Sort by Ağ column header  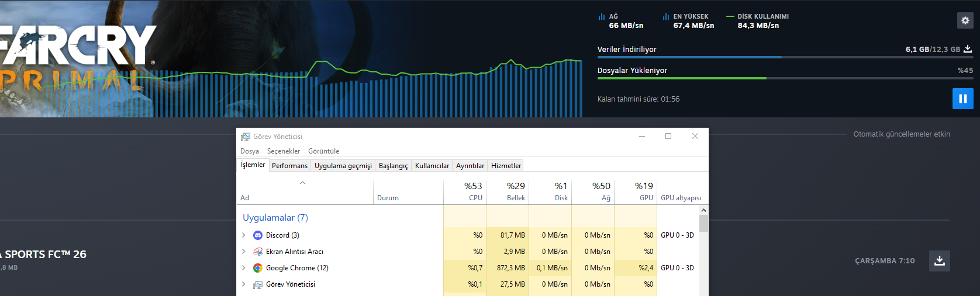pos(593,191)
